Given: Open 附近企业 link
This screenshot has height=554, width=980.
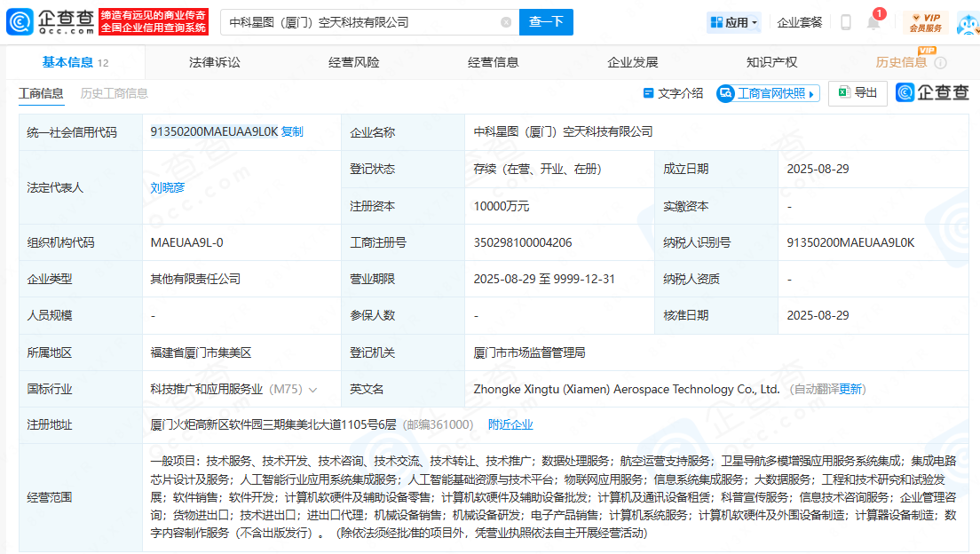Looking at the screenshot, I should coord(510,424).
